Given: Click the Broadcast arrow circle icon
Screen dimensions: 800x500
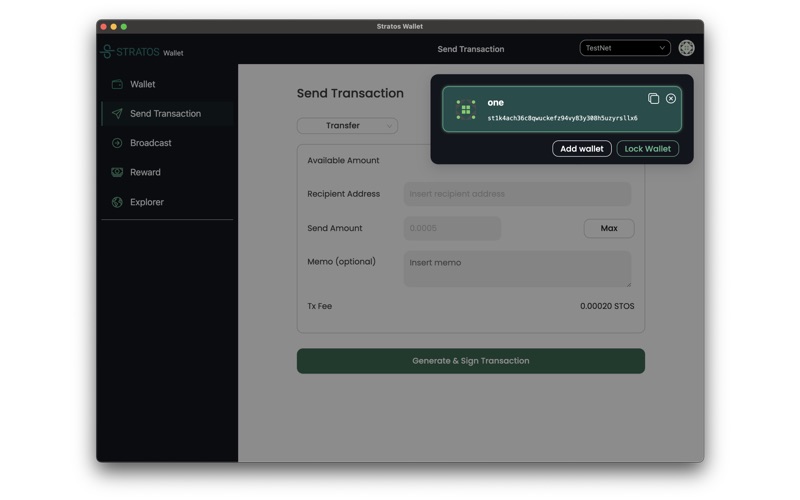Looking at the screenshot, I should point(117,143).
